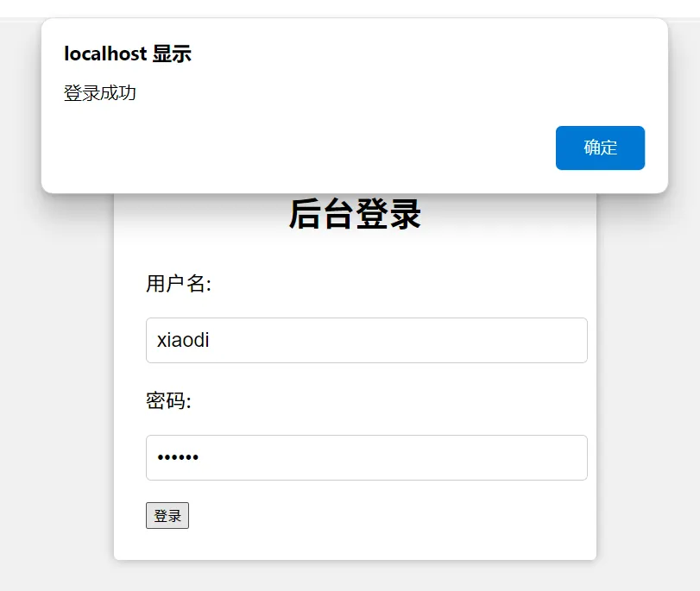This screenshot has height=591, width=700.
Task: Click the white strip above the alert dialog
Action: pos(350,8)
